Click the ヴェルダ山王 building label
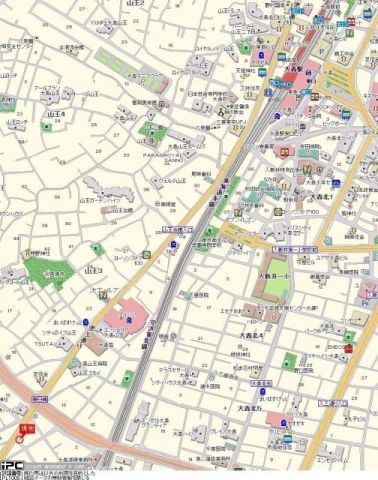The width and height of the screenshot is (378, 480). click(x=173, y=181)
